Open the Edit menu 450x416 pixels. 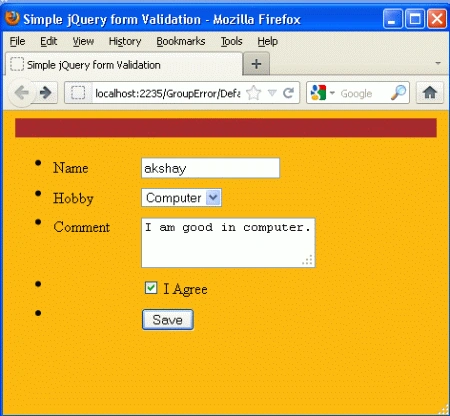coord(49,41)
